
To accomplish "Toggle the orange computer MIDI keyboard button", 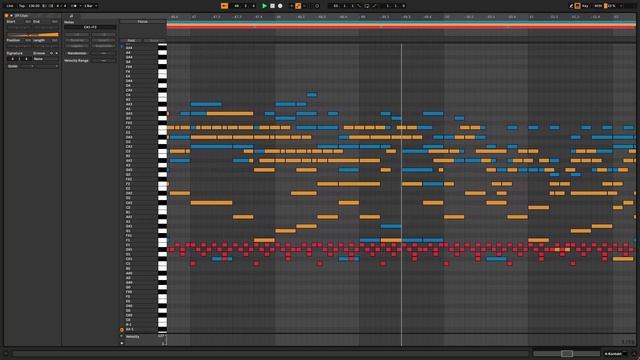I will tap(578, 6).
